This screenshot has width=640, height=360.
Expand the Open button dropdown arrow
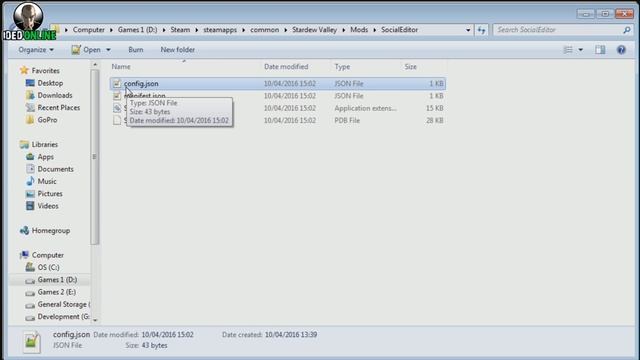[108, 50]
